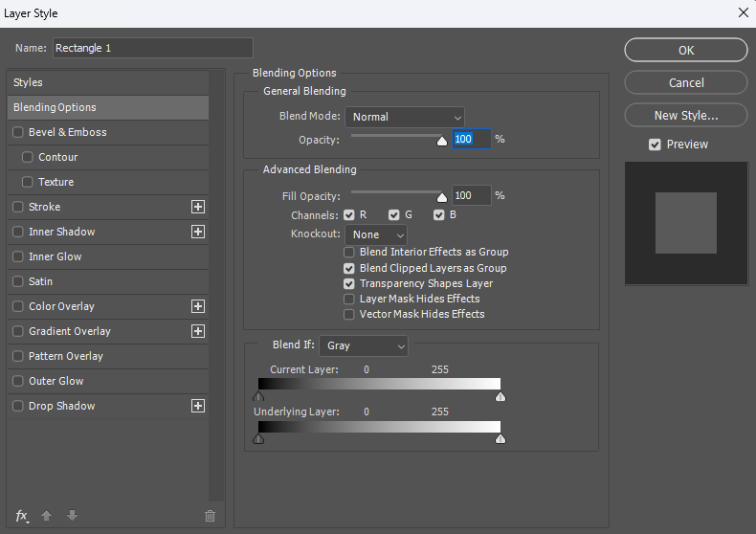Click the OK button
Viewport: 756px width, 534px height.
pyautogui.click(x=686, y=50)
